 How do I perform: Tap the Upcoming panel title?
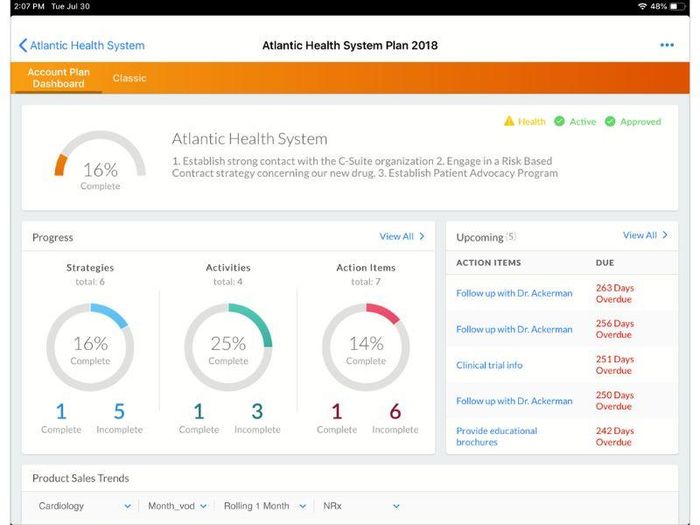(x=480, y=238)
